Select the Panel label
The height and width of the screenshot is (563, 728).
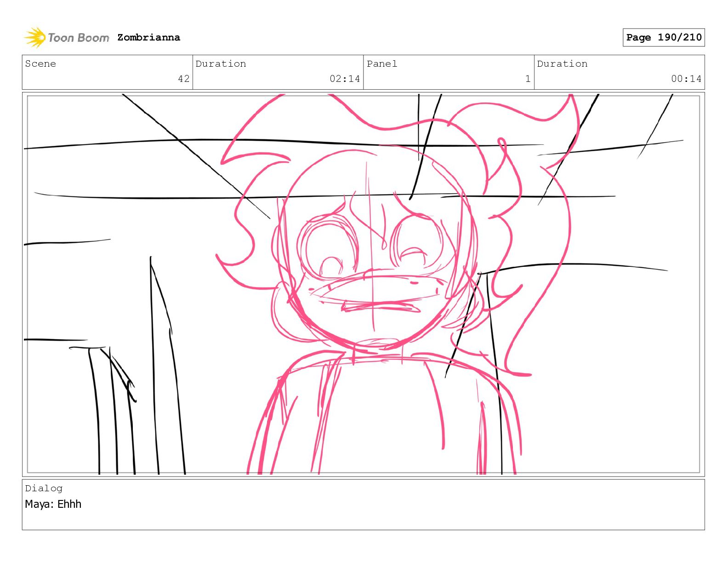pos(382,63)
